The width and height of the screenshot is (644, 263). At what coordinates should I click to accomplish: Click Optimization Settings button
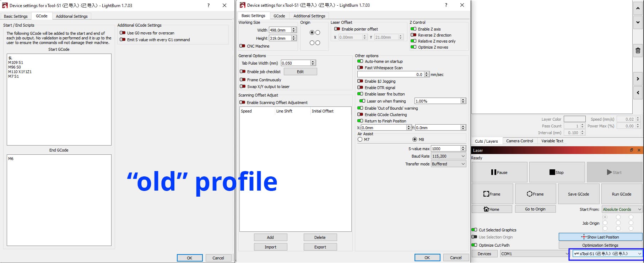click(600, 245)
